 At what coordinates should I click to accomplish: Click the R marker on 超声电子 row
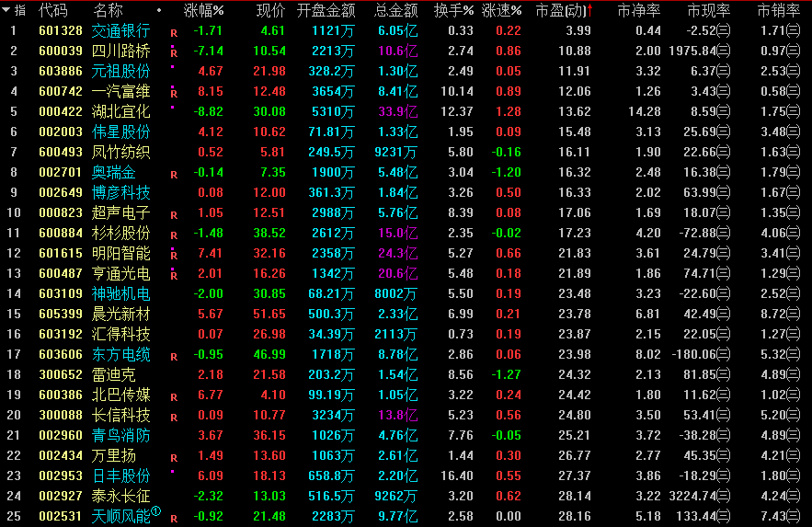[x=174, y=215]
